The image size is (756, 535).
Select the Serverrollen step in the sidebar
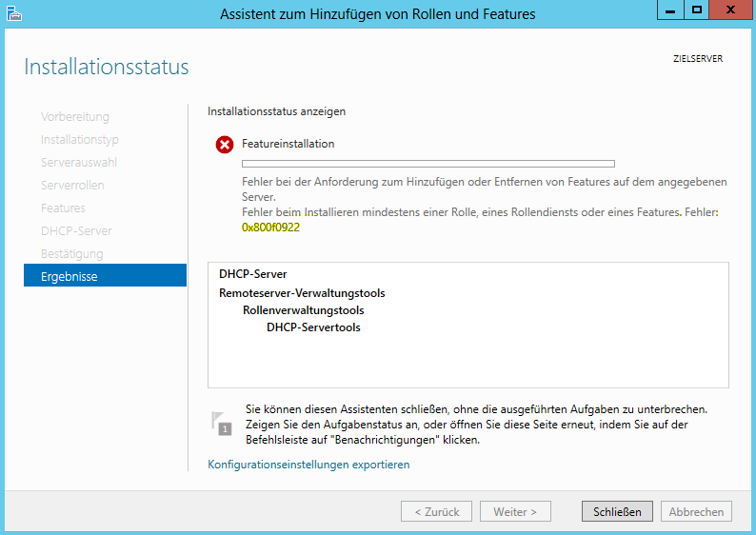pos(72,185)
